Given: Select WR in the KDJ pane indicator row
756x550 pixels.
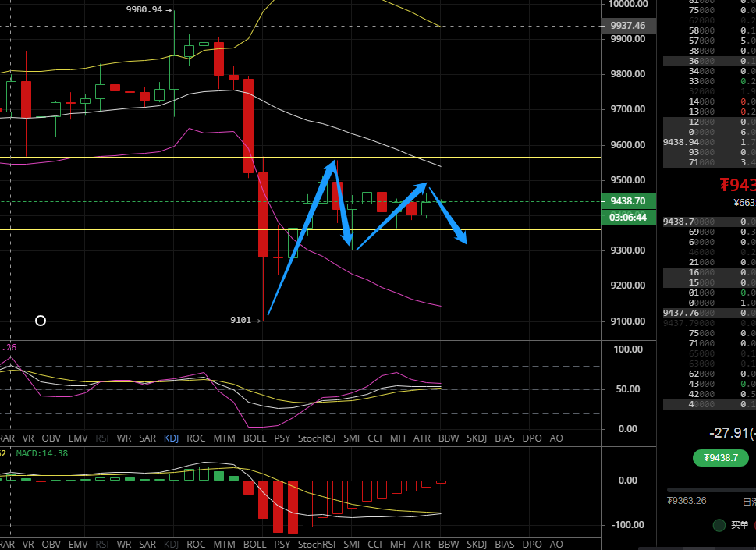Looking at the screenshot, I should point(124,438).
